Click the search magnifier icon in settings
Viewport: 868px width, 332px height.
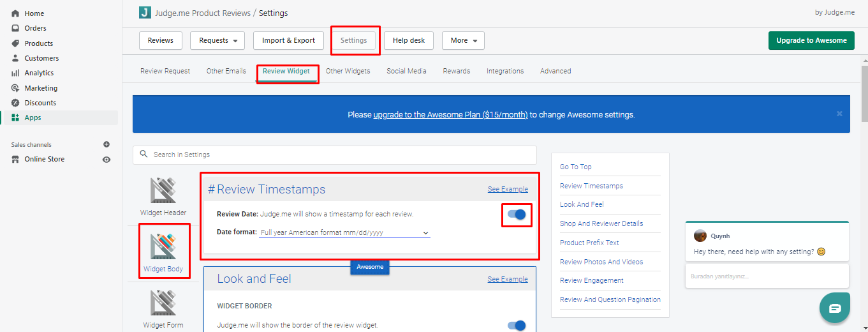(x=144, y=154)
